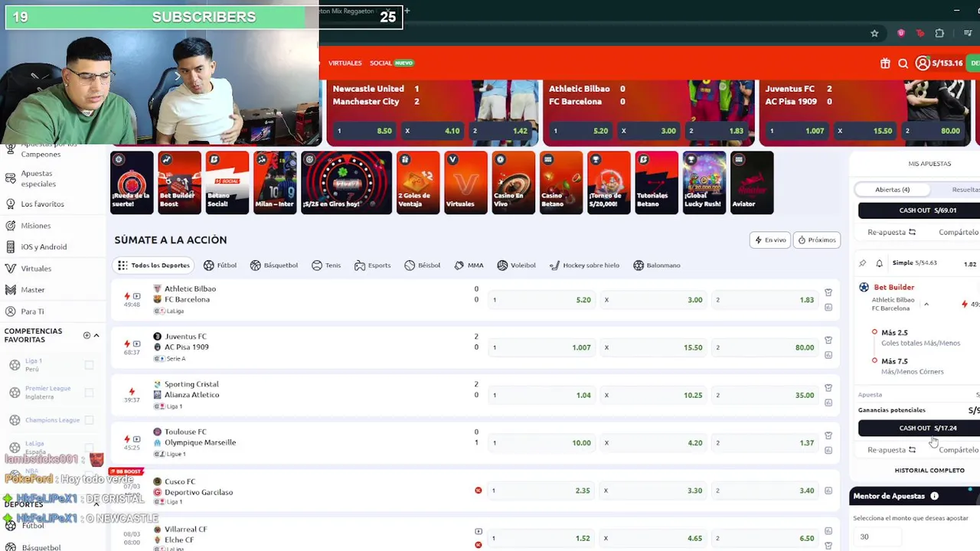Screen dimensions: 980x551
Task: Open the Aviator game tile
Action: pyautogui.click(x=752, y=183)
